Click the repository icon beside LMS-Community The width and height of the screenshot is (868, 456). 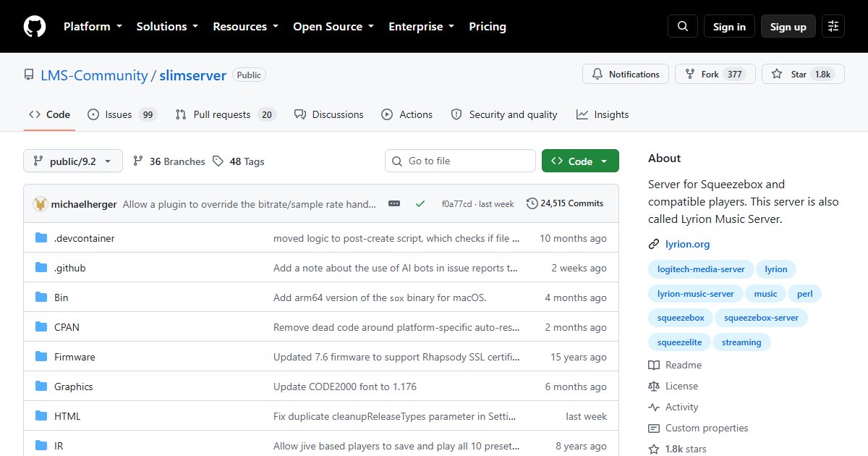(29, 75)
